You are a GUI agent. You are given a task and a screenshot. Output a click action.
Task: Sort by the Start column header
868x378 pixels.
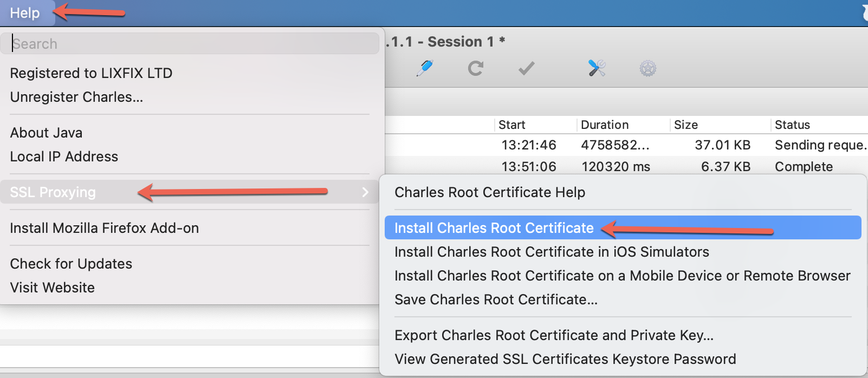[x=512, y=125]
